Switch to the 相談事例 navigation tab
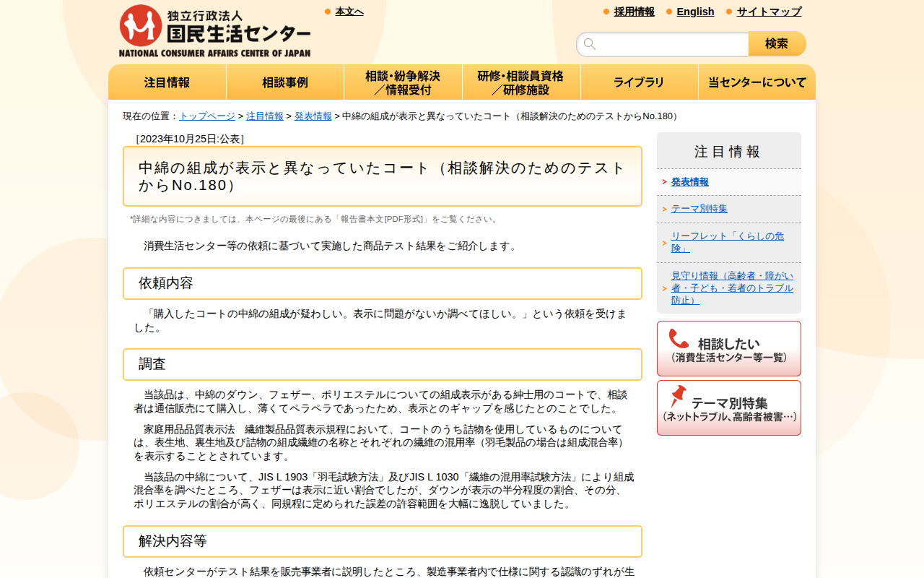The image size is (924, 578). pos(285,82)
